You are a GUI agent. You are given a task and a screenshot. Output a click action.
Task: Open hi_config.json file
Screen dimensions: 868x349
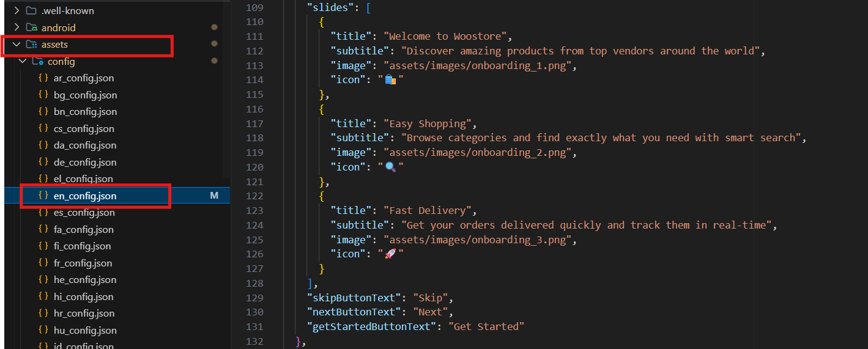(84, 296)
